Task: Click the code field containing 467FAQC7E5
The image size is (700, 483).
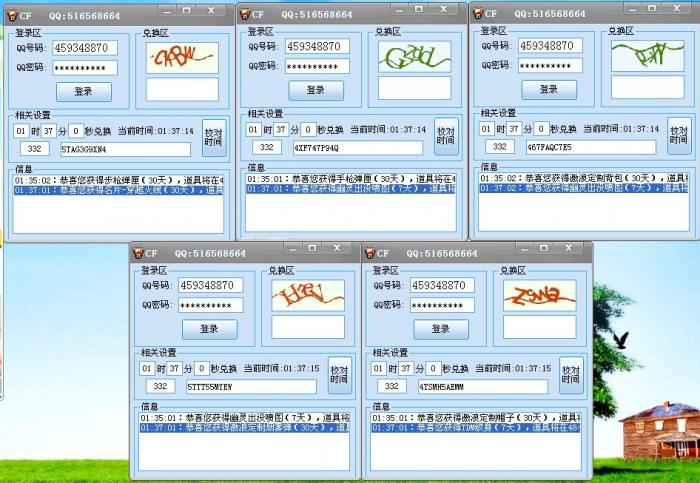Action: pyautogui.click(x=591, y=147)
